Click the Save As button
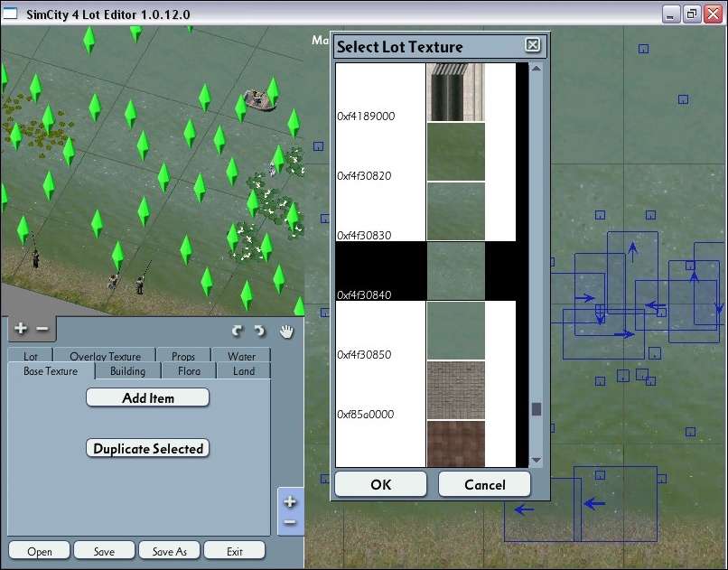This screenshot has width=728, height=570. tap(170, 551)
